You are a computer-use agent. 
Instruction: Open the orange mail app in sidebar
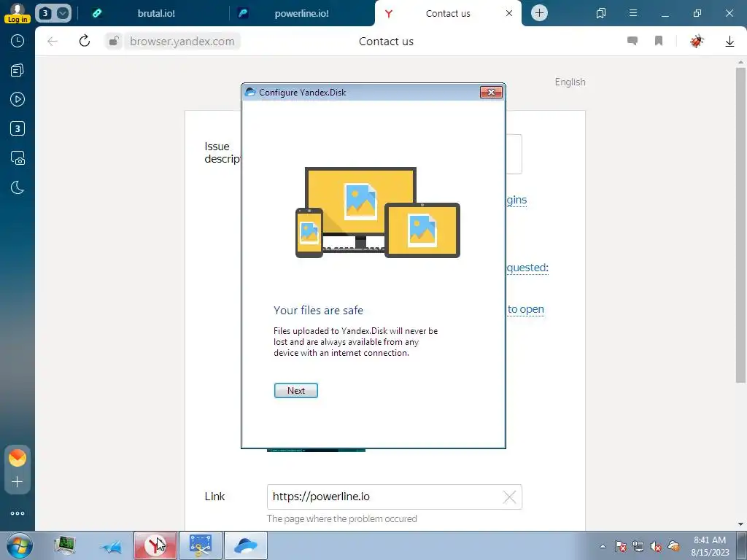coord(18,458)
